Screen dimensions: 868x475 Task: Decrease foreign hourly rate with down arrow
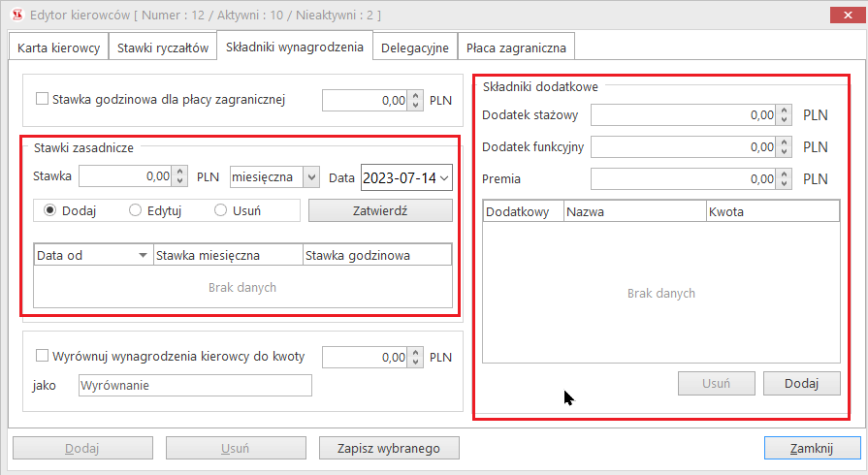point(415,106)
